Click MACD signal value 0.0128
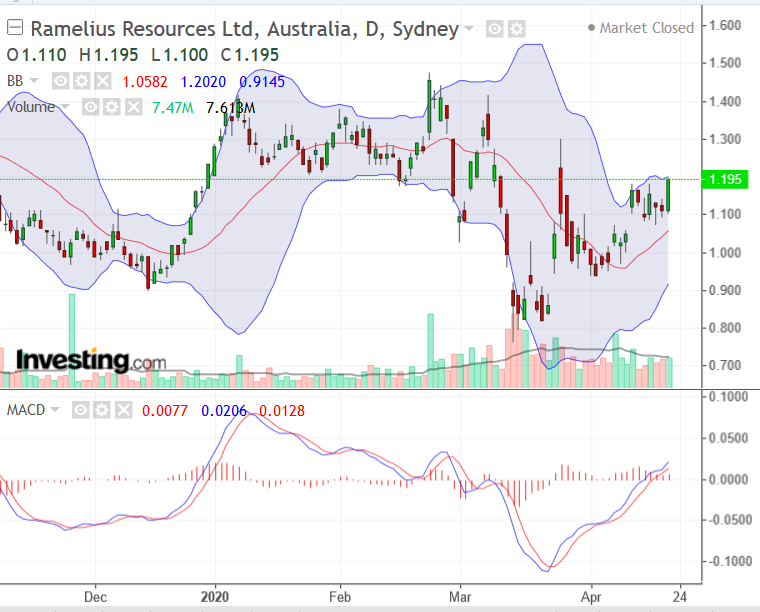The width and height of the screenshot is (760, 612). click(282, 411)
